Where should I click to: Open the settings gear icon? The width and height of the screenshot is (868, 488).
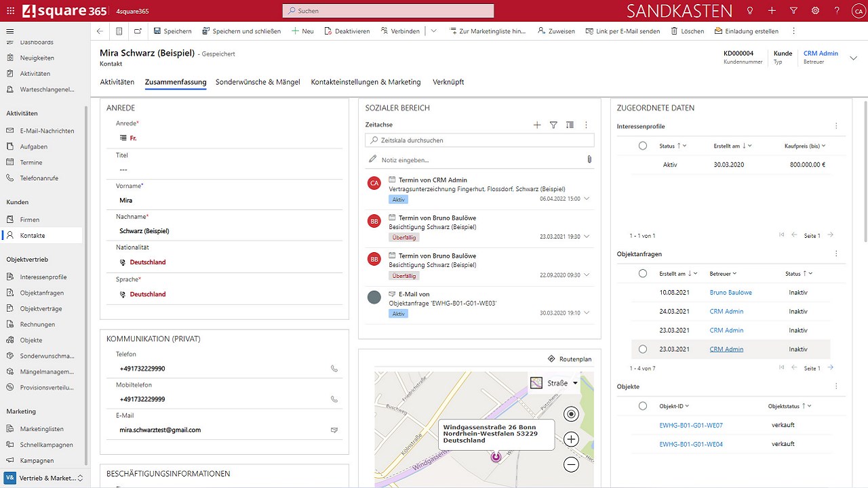click(x=815, y=11)
